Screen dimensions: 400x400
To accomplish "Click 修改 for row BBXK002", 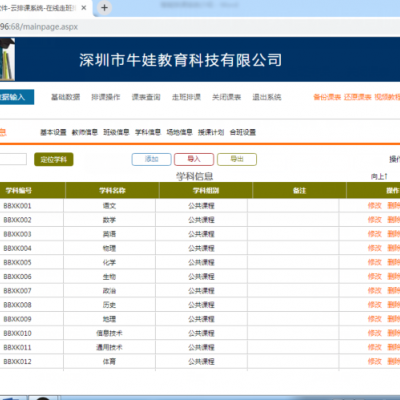I will (375, 220).
